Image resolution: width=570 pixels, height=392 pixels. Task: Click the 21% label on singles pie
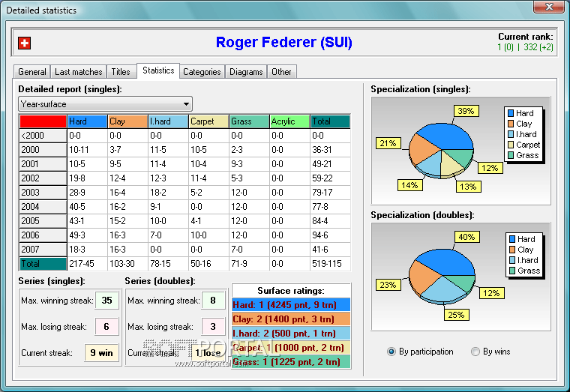[388, 143]
